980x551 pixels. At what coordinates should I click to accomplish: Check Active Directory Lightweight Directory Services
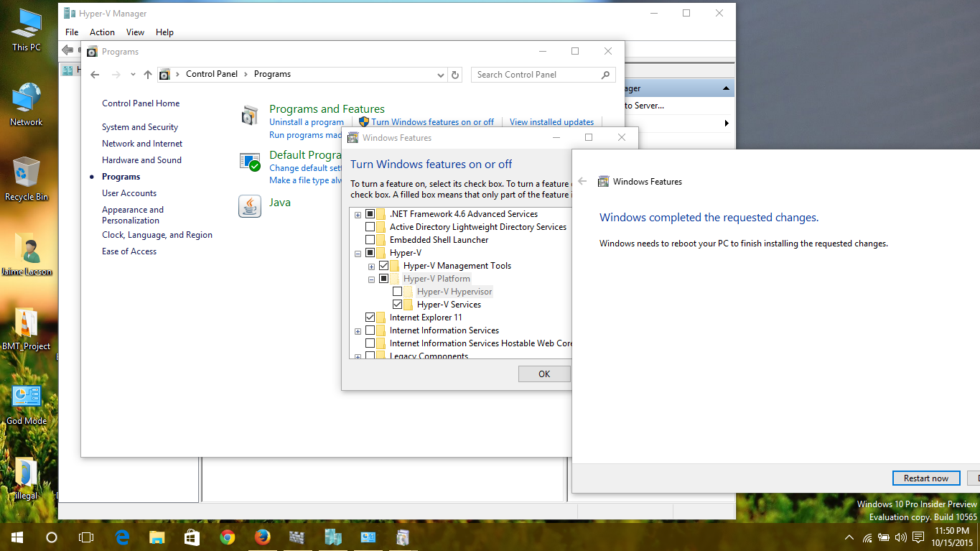click(370, 227)
